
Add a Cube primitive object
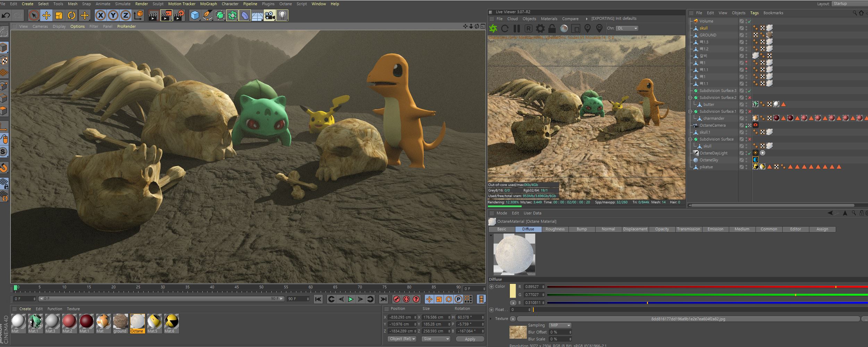tap(195, 15)
